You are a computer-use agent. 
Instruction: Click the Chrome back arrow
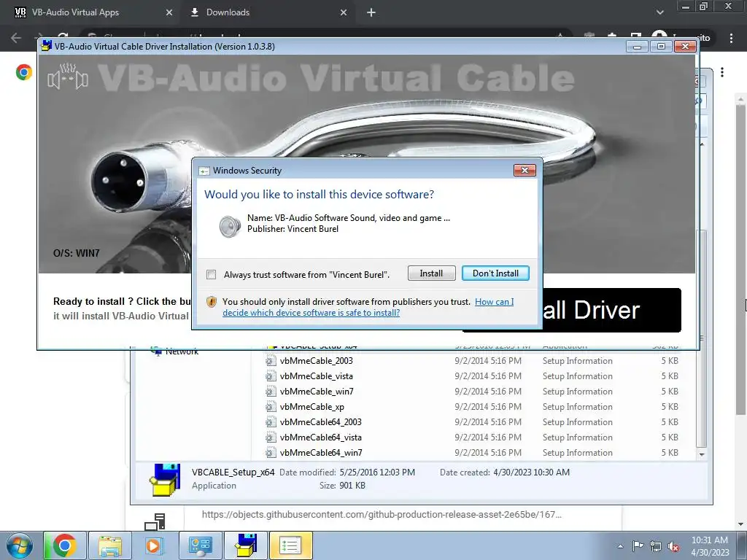16,38
